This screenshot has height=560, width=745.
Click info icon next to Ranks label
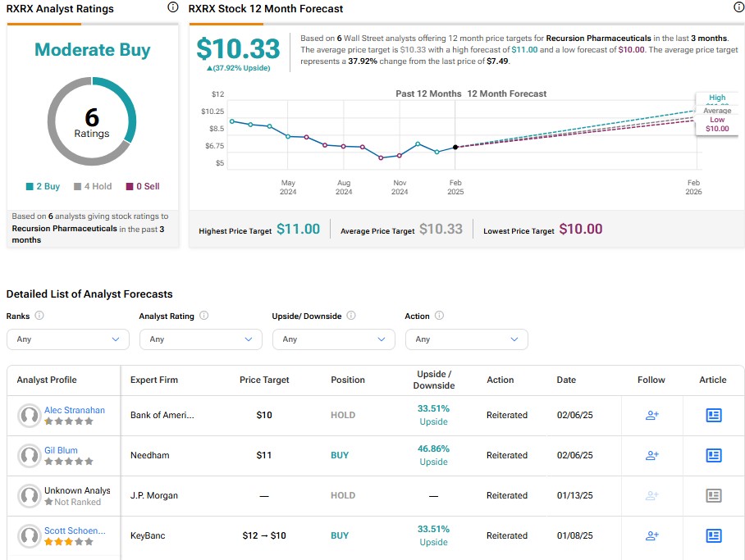click(x=39, y=316)
